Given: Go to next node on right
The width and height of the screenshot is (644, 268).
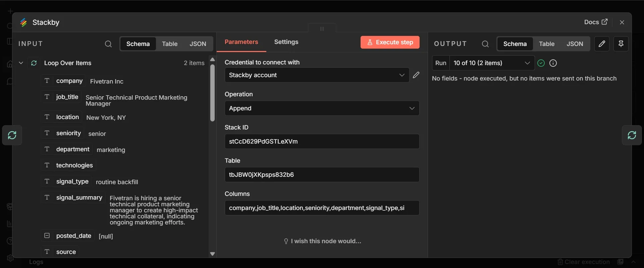Looking at the screenshot, I should [x=632, y=135].
